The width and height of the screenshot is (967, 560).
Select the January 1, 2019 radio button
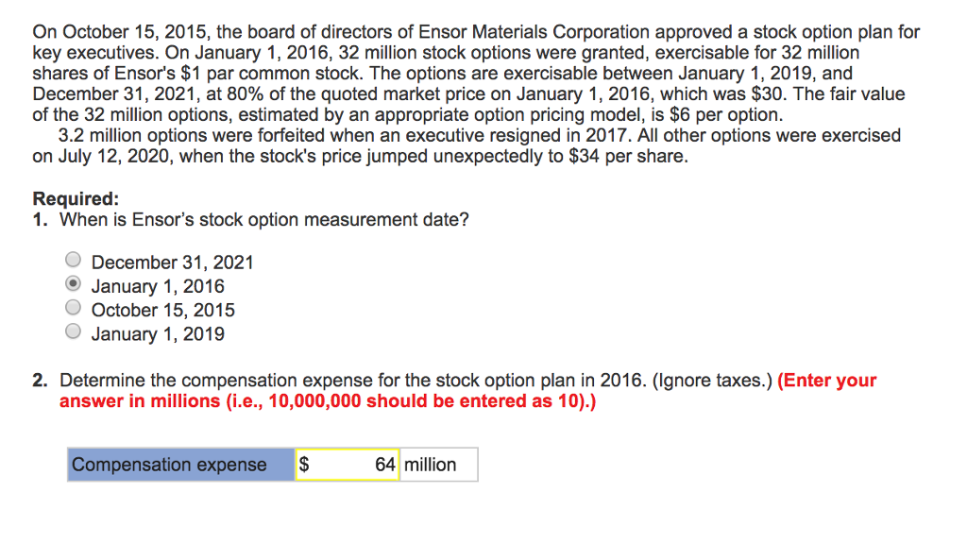[x=73, y=331]
